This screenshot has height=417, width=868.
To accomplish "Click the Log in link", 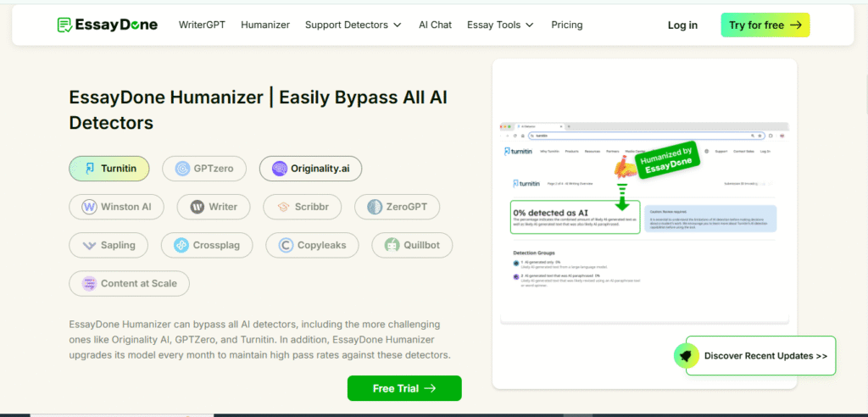I will (682, 25).
